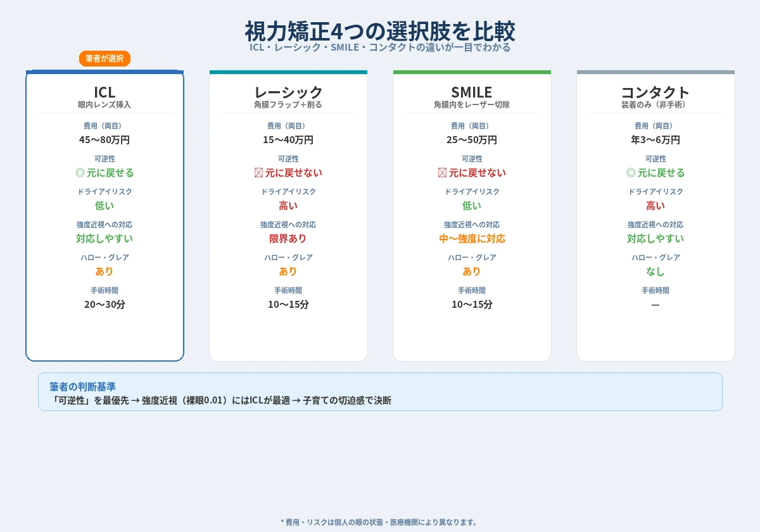Click 角膜フラップ＋削る under レーシック
The image size is (760, 532).
point(288,104)
